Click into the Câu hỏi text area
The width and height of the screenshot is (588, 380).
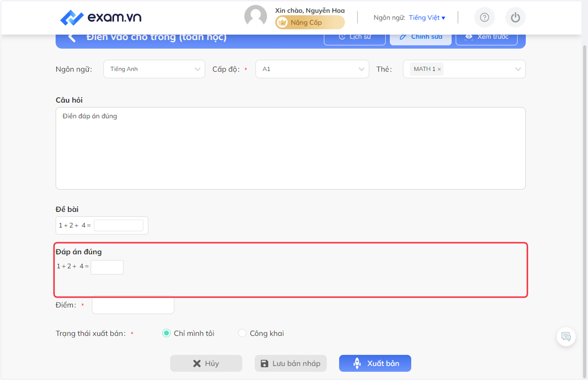[x=291, y=148]
